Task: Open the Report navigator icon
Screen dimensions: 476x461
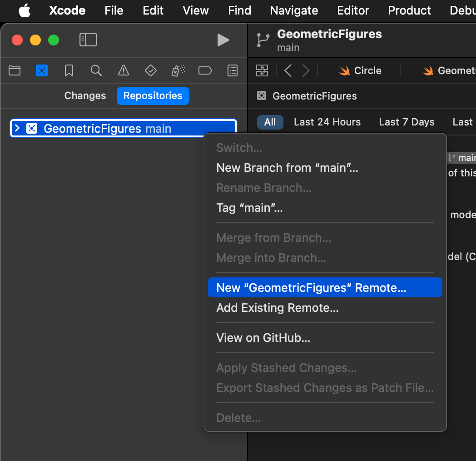Action: 233,70
